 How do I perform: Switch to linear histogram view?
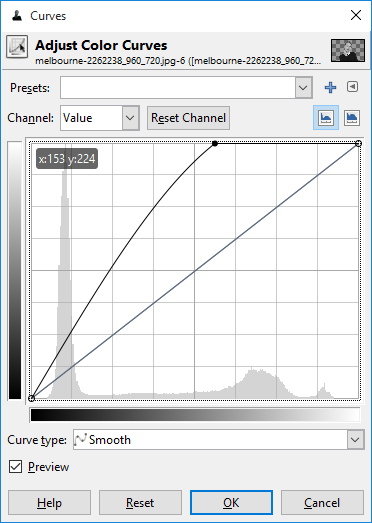point(326,118)
